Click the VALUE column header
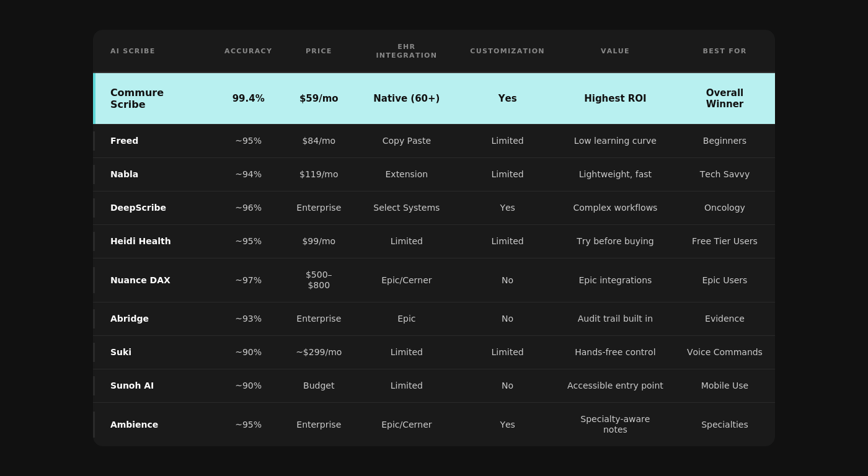Viewport: 868px width, 476px height. pos(615,51)
